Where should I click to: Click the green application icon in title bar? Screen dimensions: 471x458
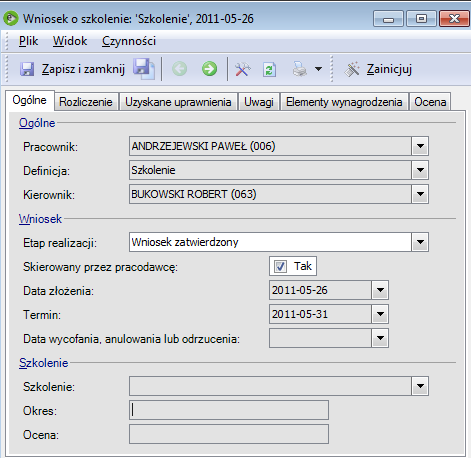pyautogui.click(x=11, y=18)
